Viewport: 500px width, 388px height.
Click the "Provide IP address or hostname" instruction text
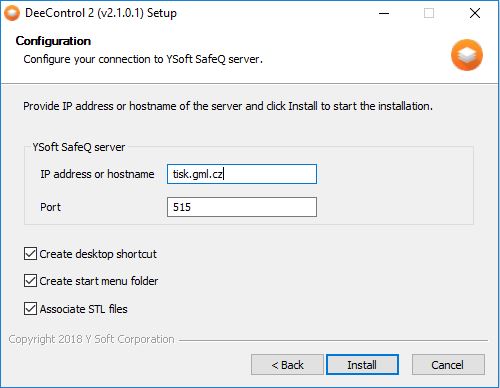tap(228, 106)
